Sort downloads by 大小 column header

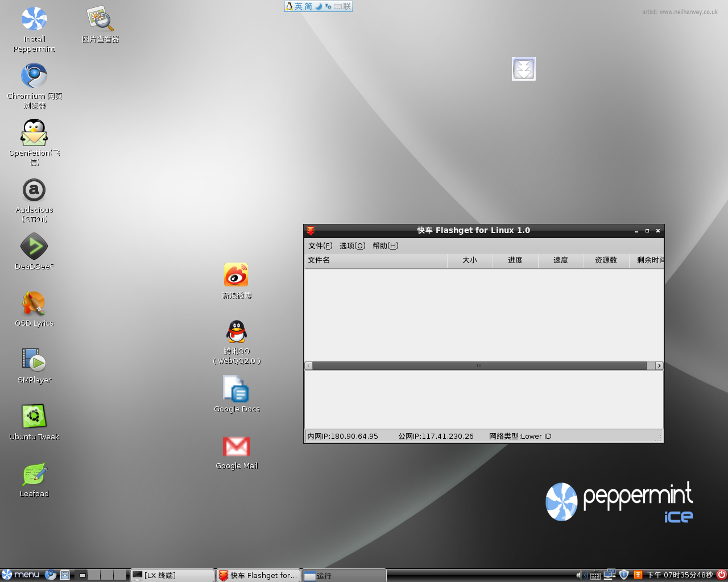(470, 260)
